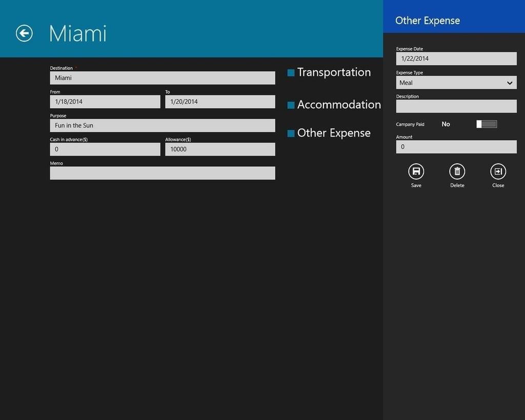Click the Expense Type label

coord(409,73)
